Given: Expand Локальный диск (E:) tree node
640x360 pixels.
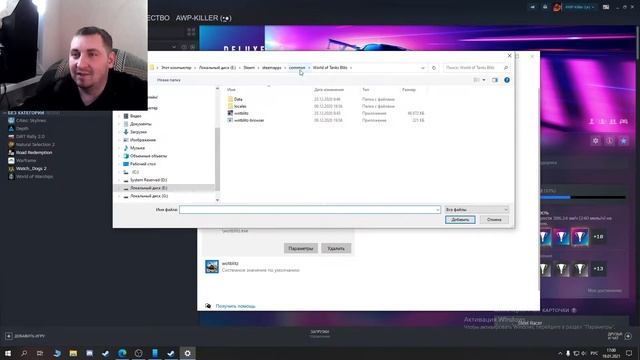Looking at the screenshot, I should (120, 188).
